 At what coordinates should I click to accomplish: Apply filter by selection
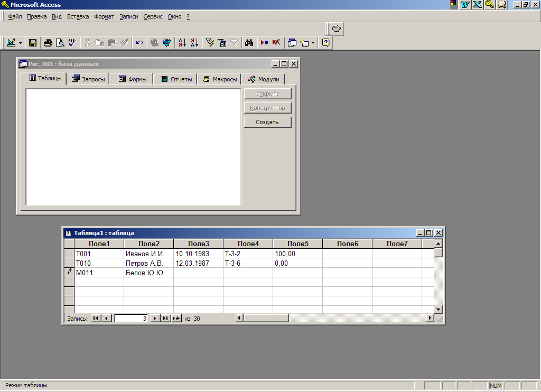point(210,43)
